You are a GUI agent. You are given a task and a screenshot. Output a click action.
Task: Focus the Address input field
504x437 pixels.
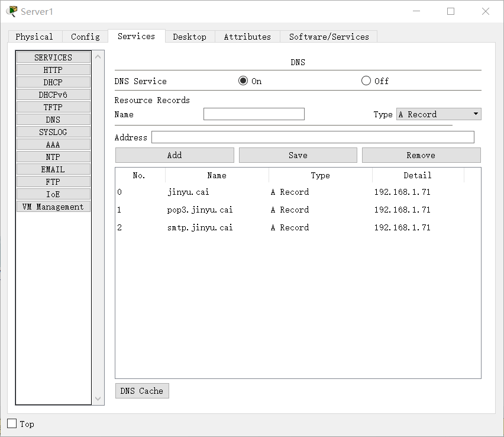[x=313, y=137]
